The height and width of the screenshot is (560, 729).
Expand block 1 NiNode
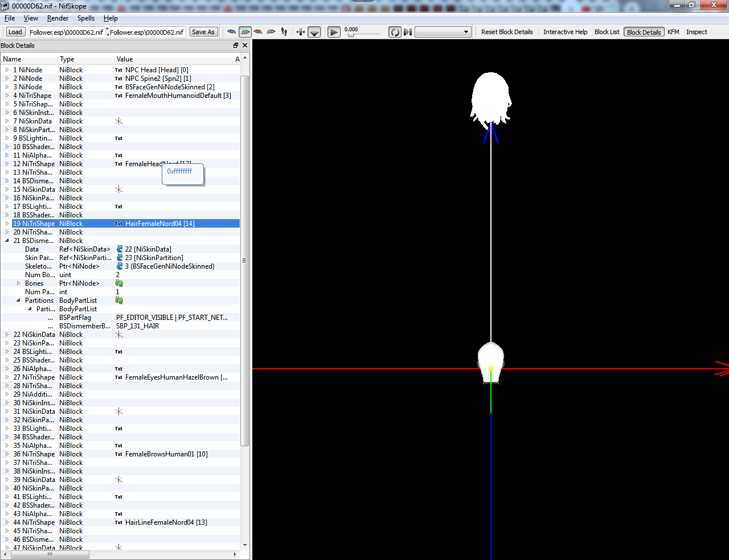(x=7, y=70)
